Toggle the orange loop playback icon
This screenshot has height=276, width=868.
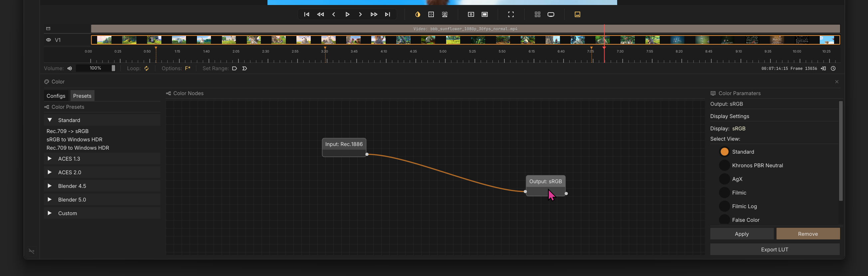pyautogui.click(x=147, y=68)
